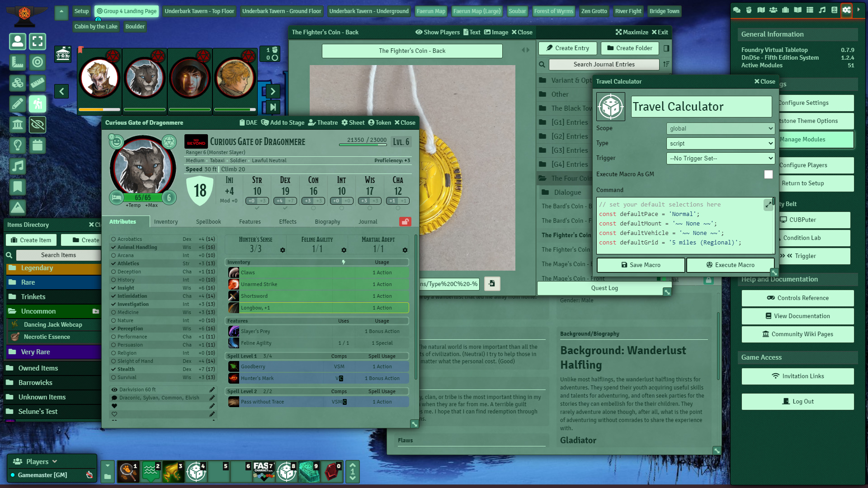Open the Trigger dropdown in Travel Calculator
868x488 pixels.
pyautogui.click(x=721, y=159)
